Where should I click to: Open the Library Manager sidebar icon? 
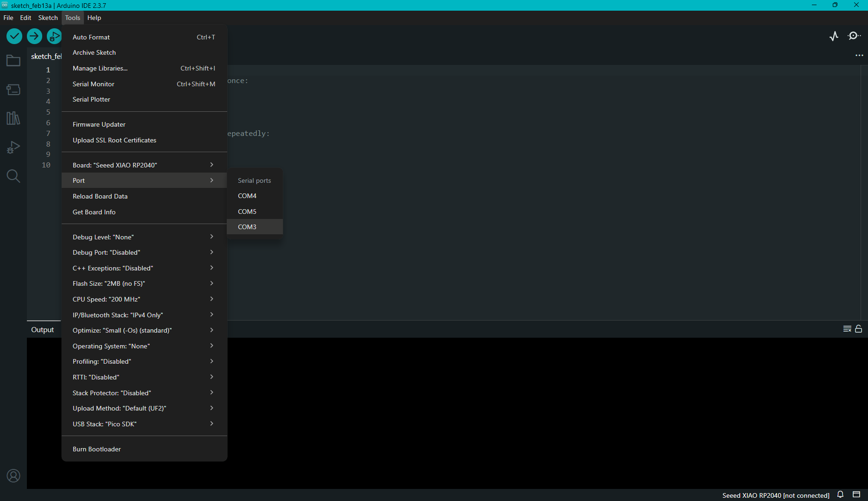[x=13, y=118]
